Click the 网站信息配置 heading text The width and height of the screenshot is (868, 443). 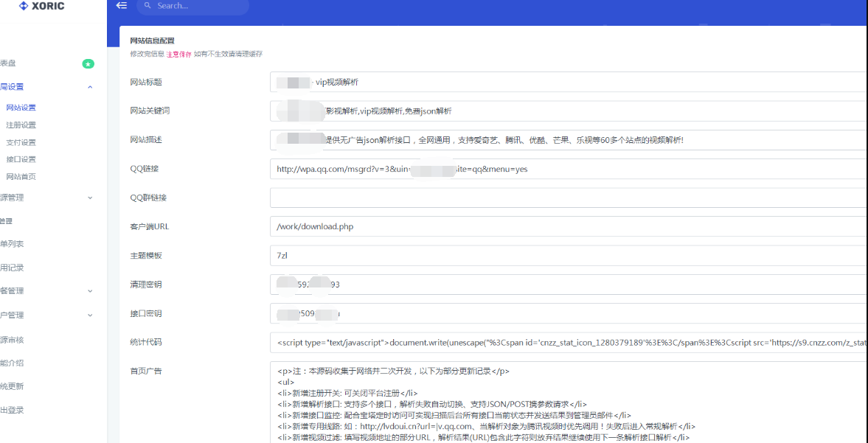(152, 41)
